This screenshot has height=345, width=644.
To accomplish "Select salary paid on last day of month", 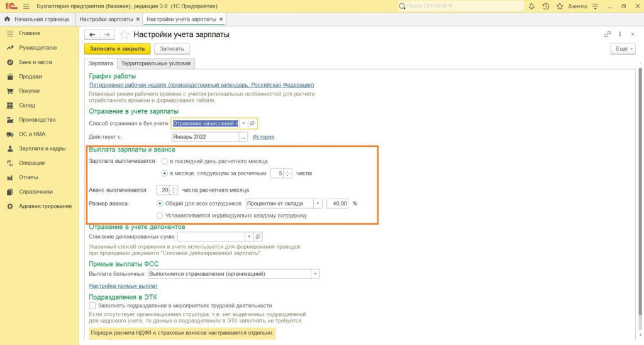I will click(165, 162).
